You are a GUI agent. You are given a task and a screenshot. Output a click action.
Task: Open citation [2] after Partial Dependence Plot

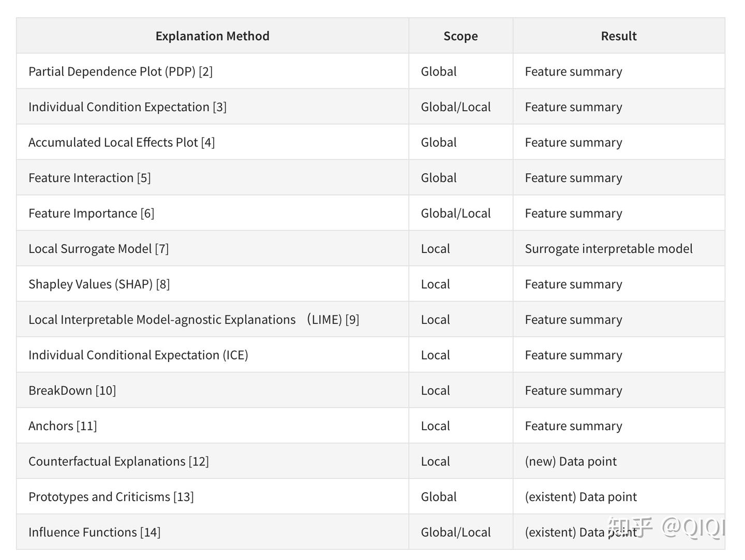click(x=206, y=72)
